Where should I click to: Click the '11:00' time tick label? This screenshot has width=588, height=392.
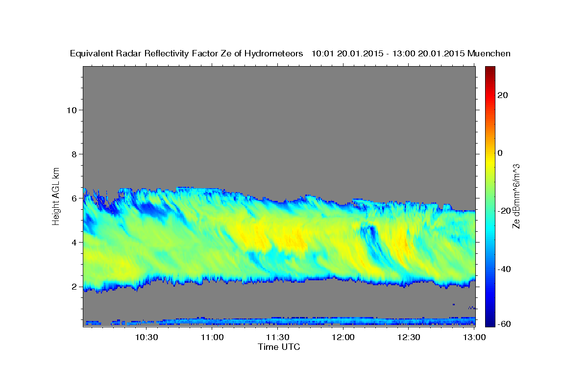click(x=212, y=337)
